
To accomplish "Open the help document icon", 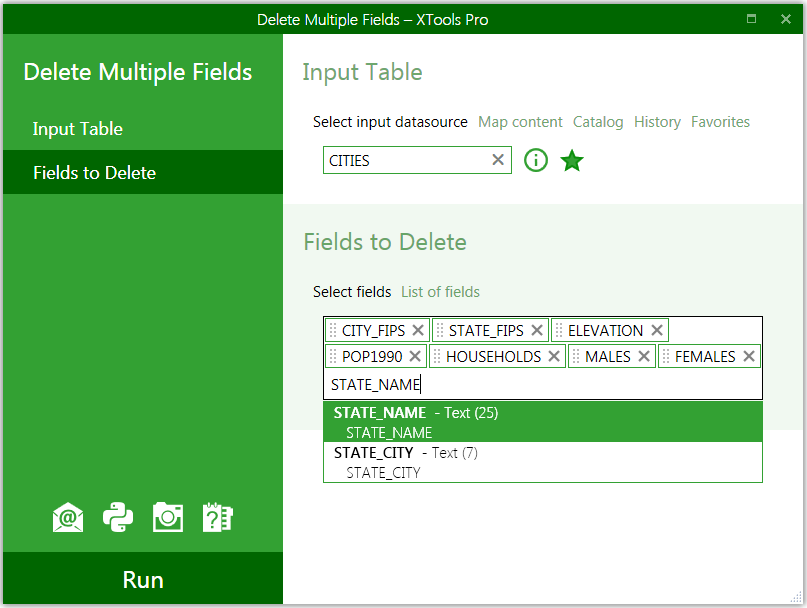I will click(218, 517).
